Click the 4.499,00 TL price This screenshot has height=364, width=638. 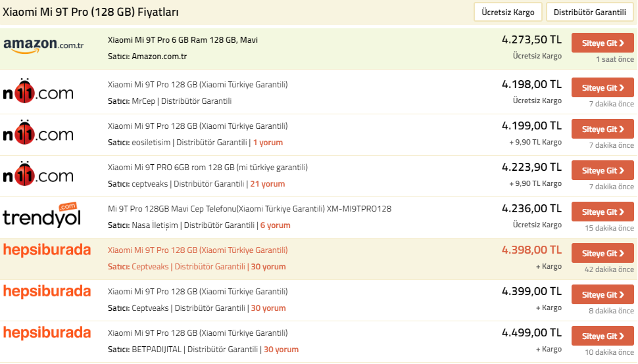(531, 333)
